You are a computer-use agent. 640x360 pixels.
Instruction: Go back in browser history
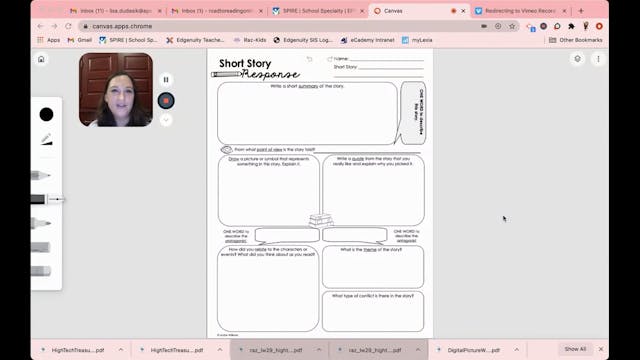click(x=40, y=26)
